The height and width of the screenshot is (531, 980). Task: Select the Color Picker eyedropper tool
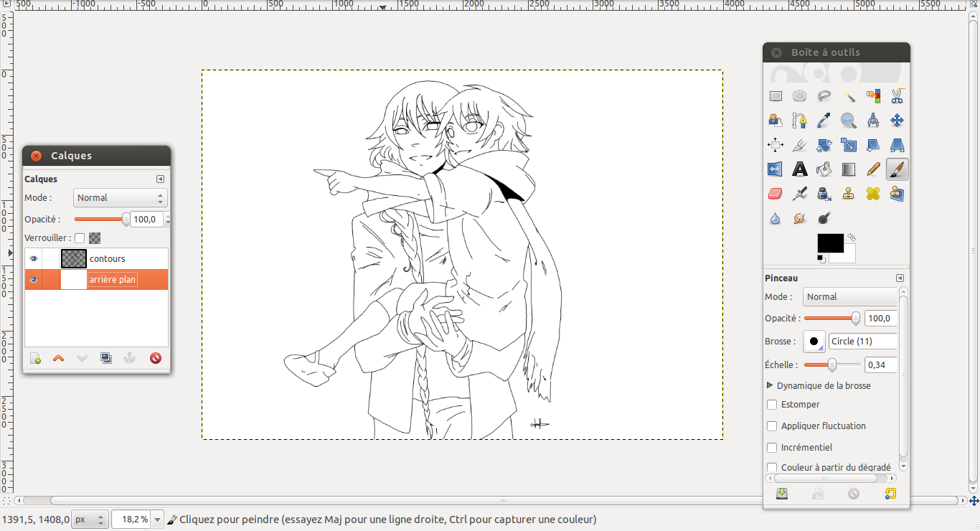click(x=824, y=121)
